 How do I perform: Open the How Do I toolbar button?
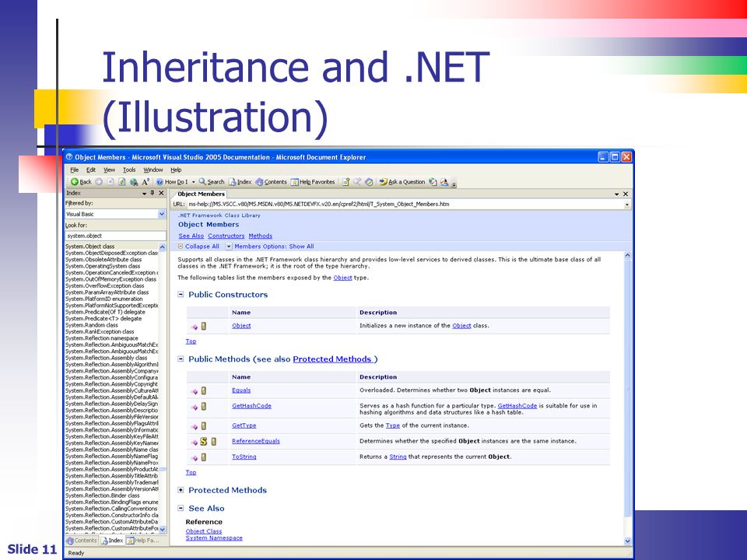click(x=173, y=182)
